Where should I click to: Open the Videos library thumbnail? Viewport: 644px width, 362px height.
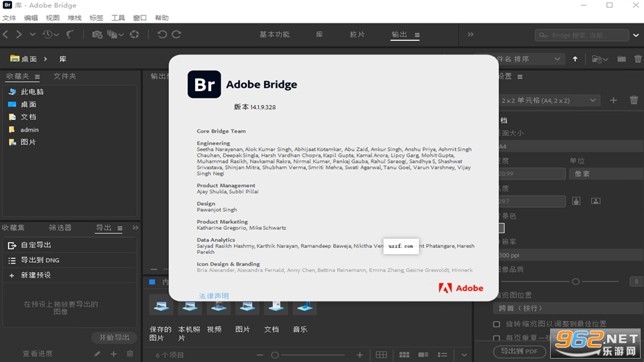(218, 306)
